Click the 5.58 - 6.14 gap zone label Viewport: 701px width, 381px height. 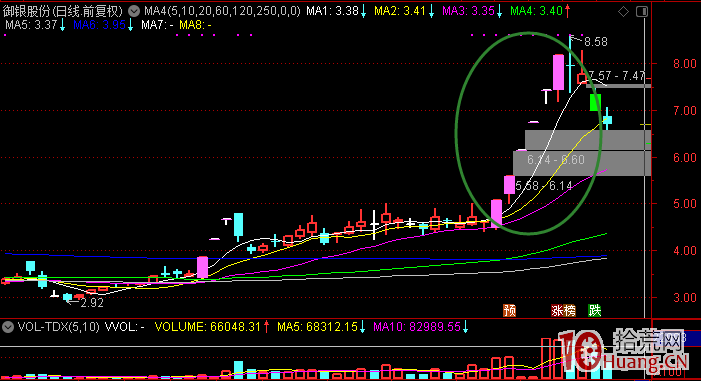544,186
